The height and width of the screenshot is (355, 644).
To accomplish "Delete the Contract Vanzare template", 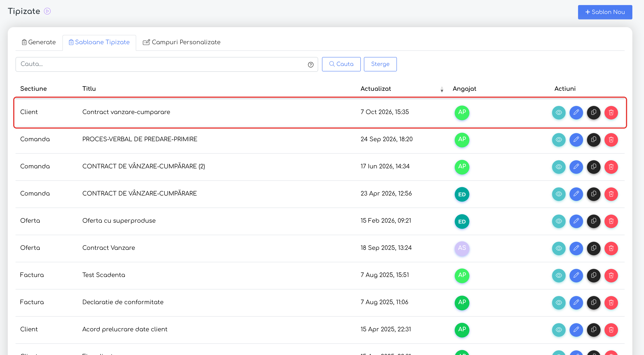I will (x=611, y=248).
